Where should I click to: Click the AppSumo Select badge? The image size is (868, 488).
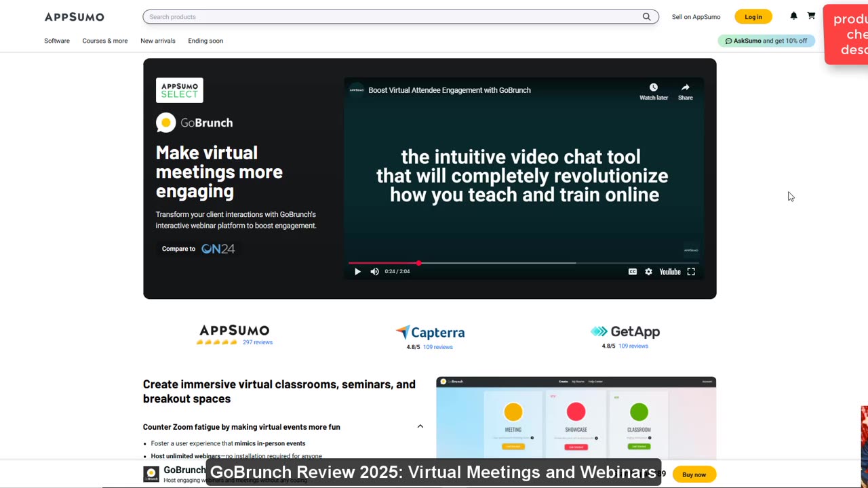click(180, 90)
